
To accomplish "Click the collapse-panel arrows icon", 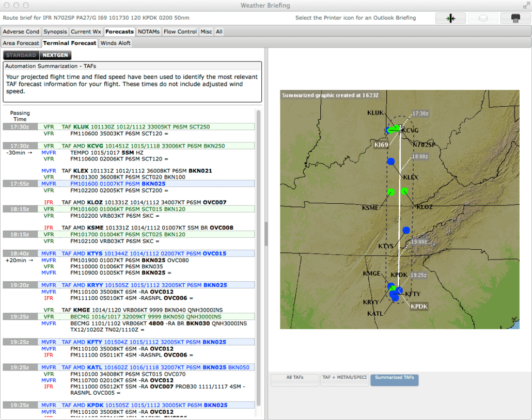I will pyautogui.click(x=450, y=18).
